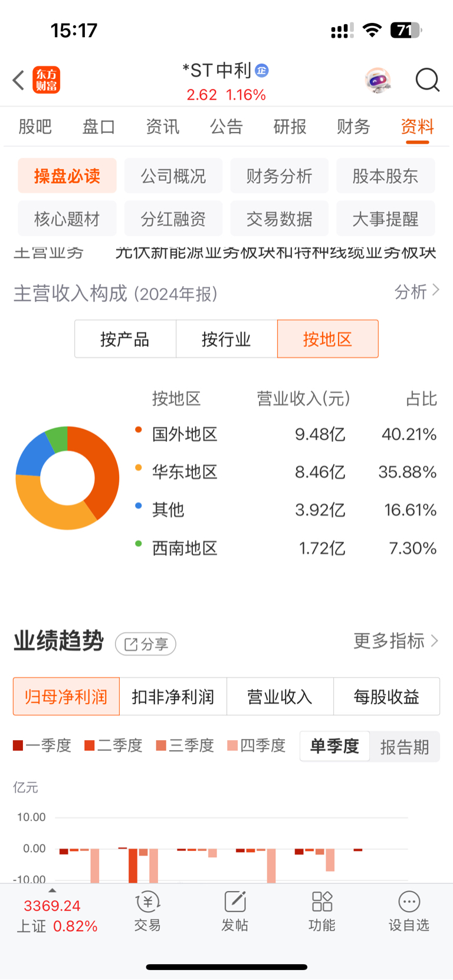This screenshot has height=980, width=453.
Task: Expand the 上证 index ticker arrow
Action: point(52,891)
